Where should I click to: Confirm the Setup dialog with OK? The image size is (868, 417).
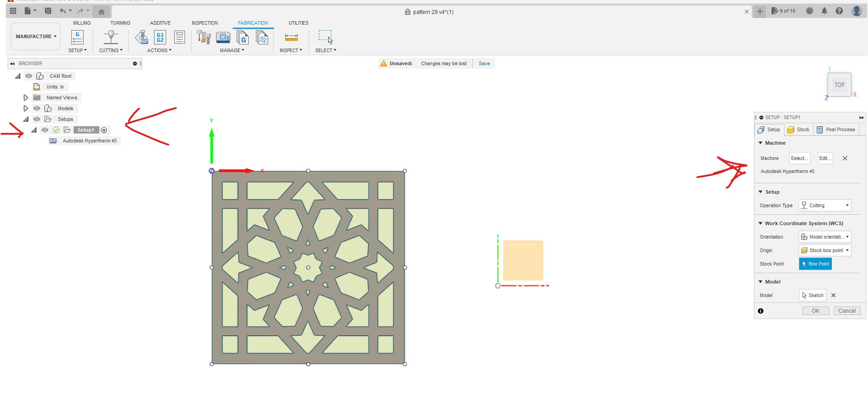(815, 311)
